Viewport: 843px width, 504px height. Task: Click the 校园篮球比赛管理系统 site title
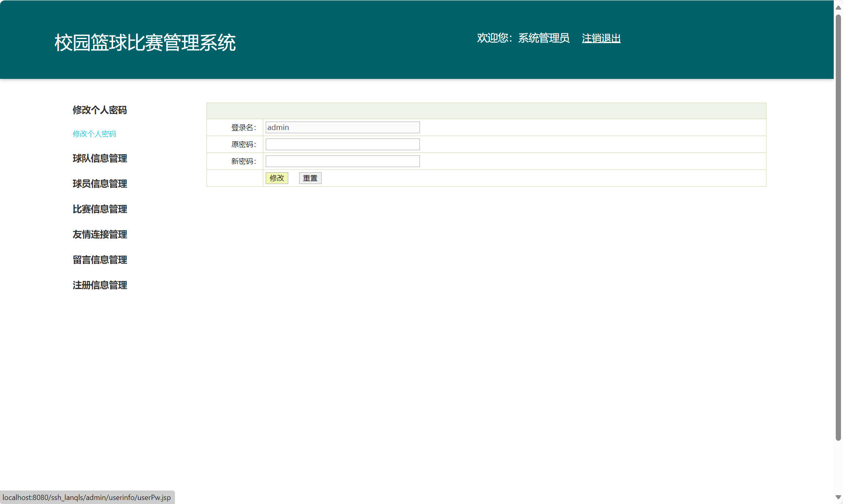pyautogui.click(x=145, y=41)
